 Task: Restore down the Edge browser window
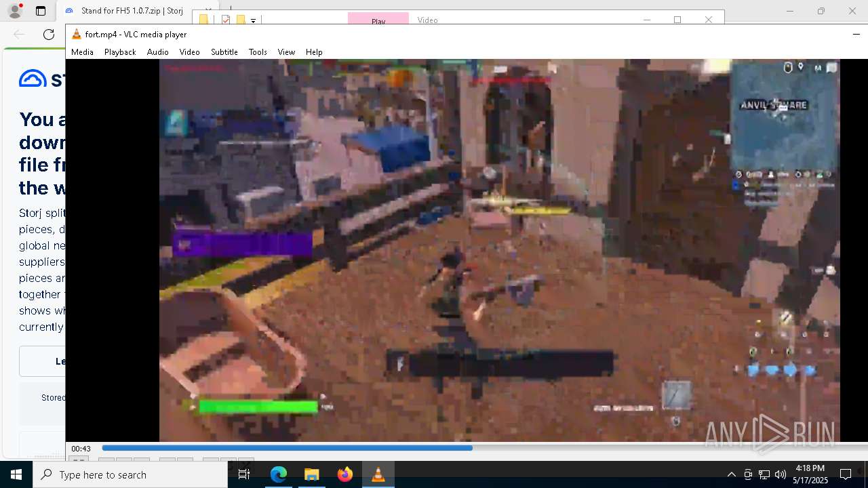point(821,11)
